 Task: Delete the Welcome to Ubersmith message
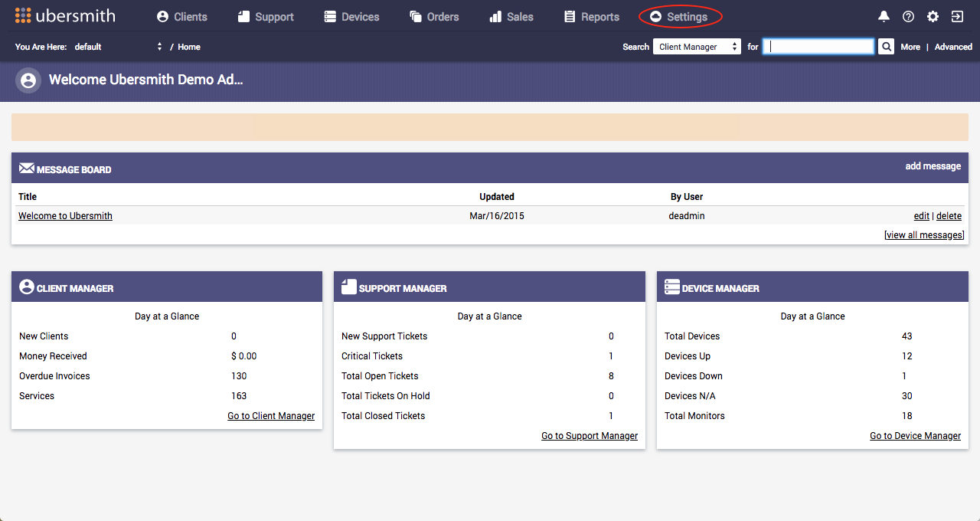[x=949, y=216]
